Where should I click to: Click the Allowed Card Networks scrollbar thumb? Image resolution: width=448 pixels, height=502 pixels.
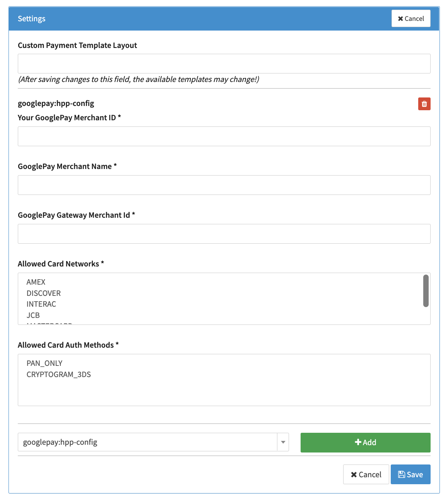click(x=426, y=291)
